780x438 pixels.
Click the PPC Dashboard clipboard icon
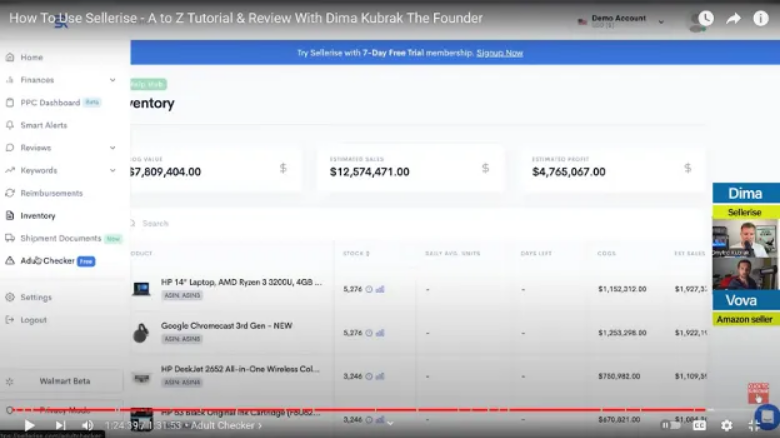tap(10, 103)
